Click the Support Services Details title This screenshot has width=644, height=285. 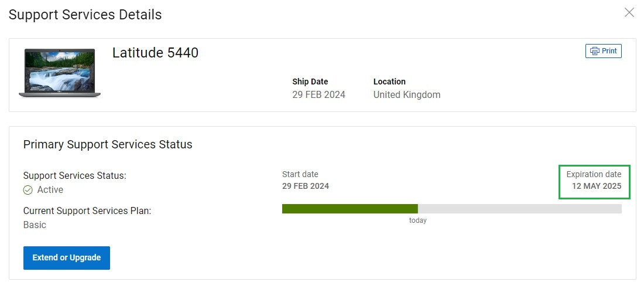pyautogui.click(x=85, y=15)
